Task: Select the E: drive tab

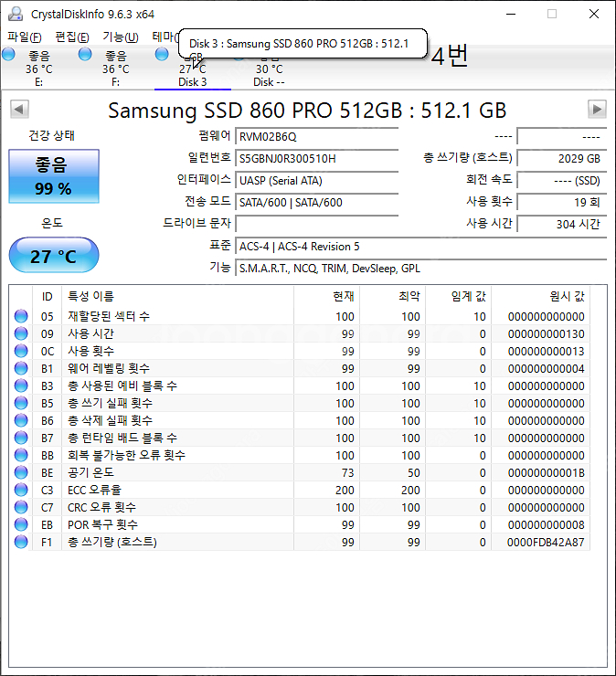Action: pyautogui.click(x=38, y=69)
